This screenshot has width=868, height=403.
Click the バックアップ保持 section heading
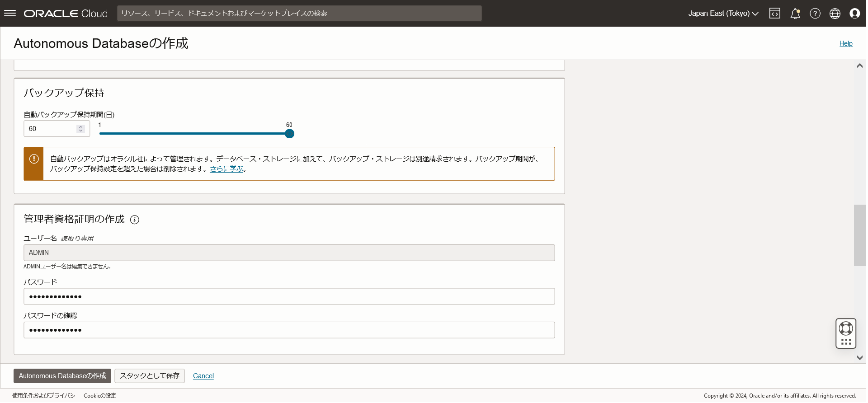[x=64, y=93]
